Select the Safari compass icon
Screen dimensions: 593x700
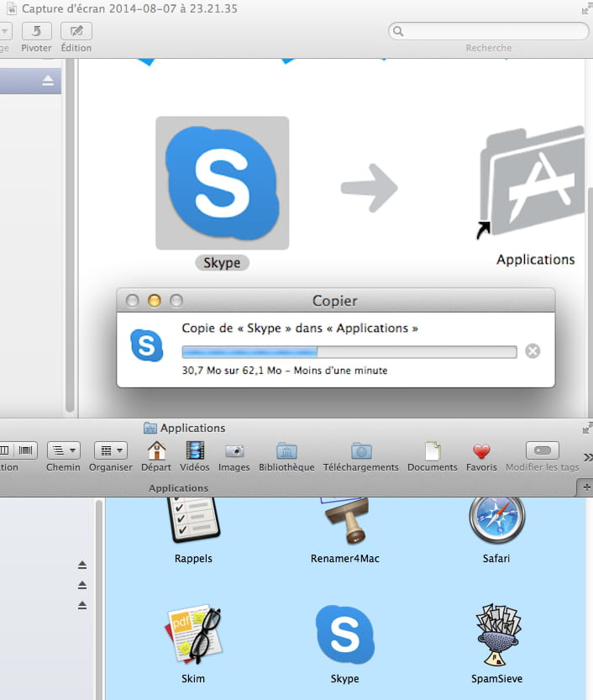click(x=496, y=520)
